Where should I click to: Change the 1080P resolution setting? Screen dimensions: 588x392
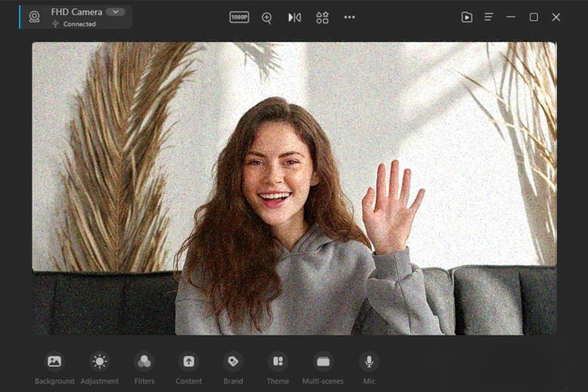click(x=239, y=17)
